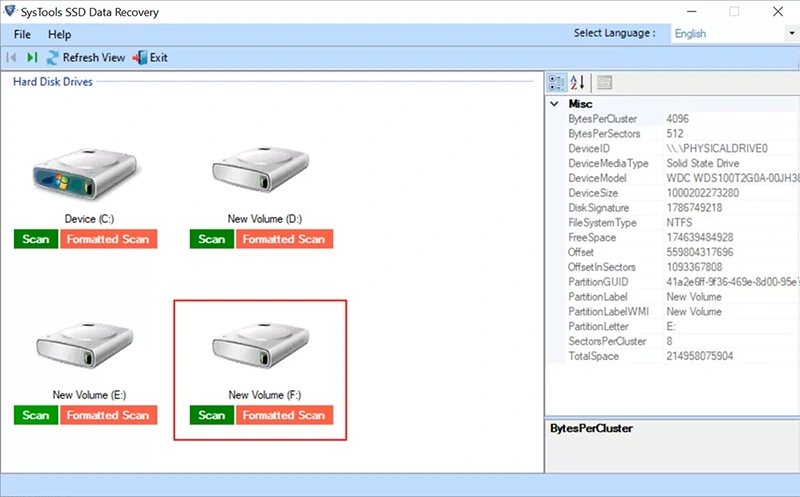Click the next step green arrow icon

[32, 58]
